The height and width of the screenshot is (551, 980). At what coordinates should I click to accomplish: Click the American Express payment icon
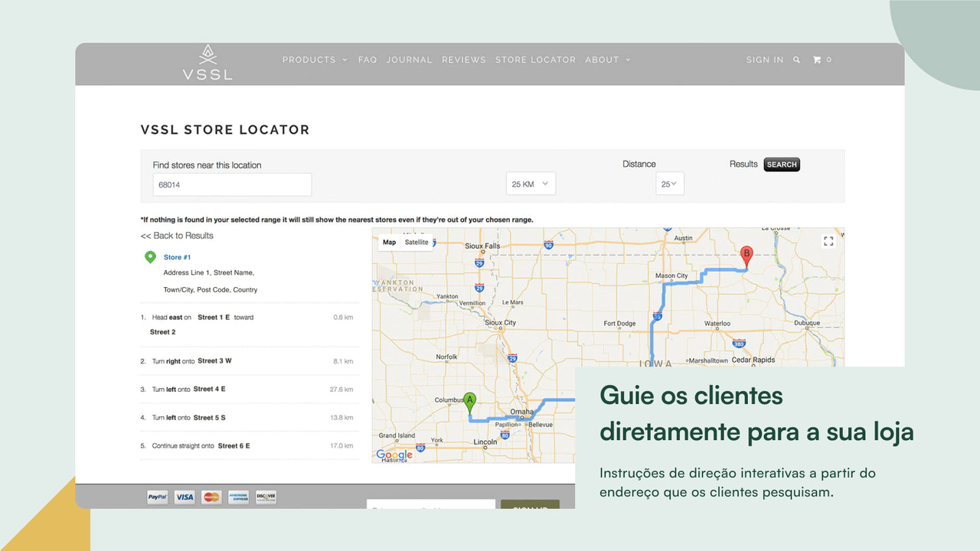tap(238, 497)
